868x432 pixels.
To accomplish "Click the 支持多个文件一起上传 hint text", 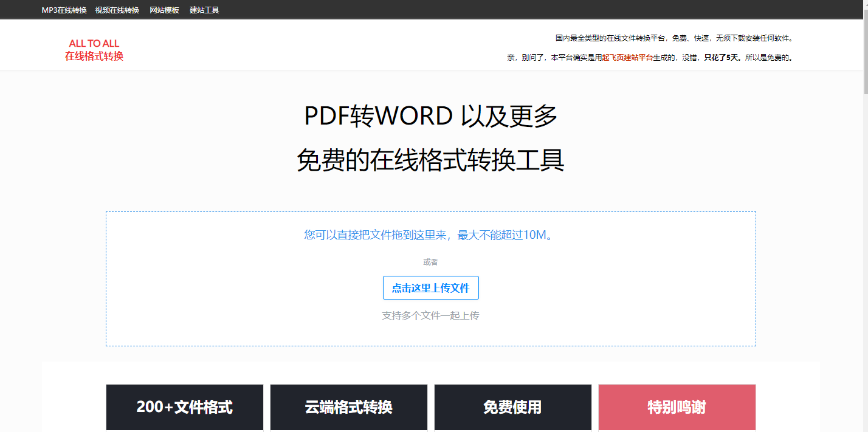I will click(430, 315).
